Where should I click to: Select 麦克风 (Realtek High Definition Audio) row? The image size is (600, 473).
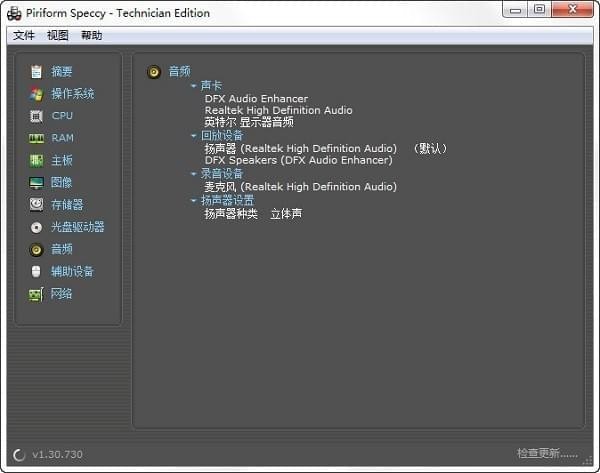click(301, 187)
